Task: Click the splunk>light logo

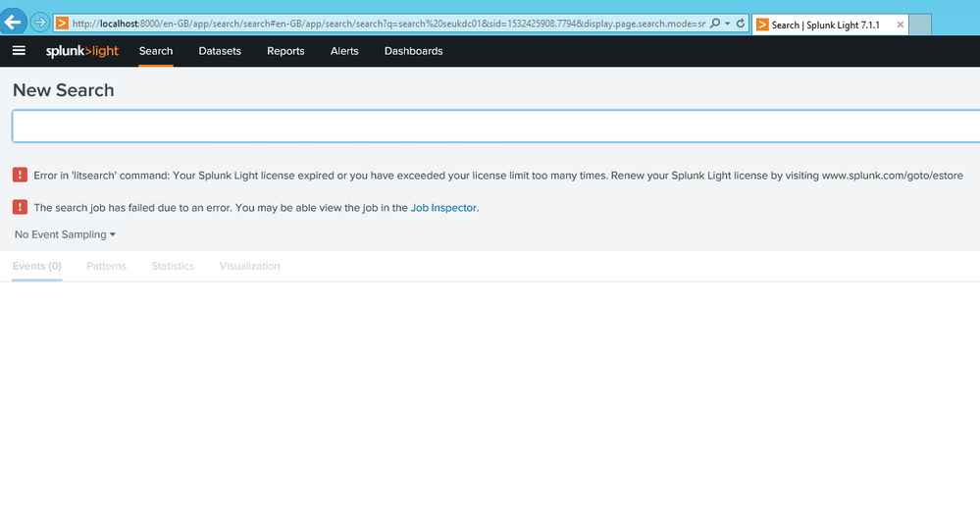Action: (x=81, y=51)
